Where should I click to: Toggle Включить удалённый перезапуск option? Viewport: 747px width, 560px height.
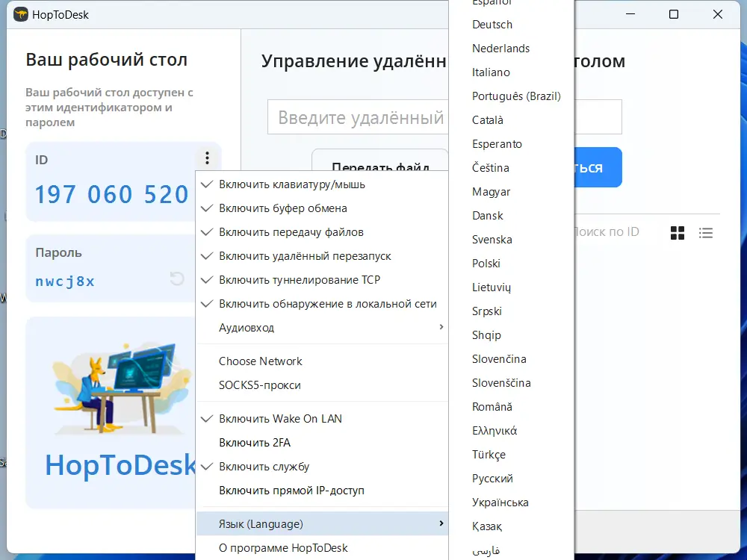pos(322,255)
